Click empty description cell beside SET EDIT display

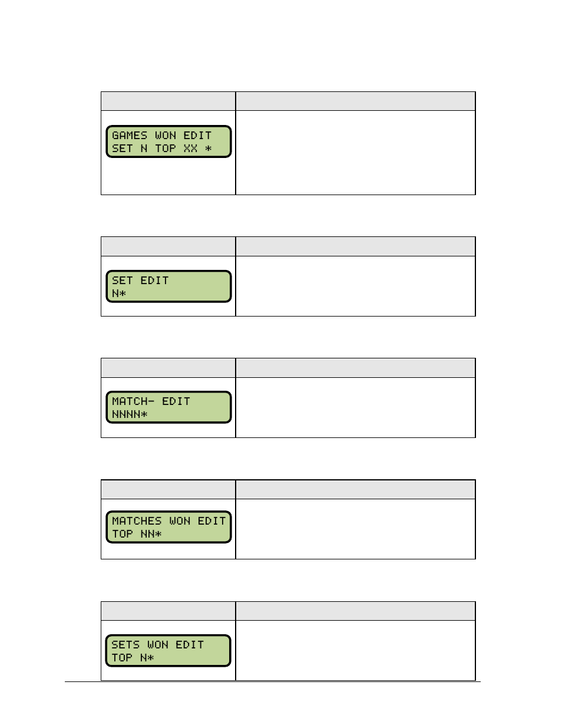click(x=356, y=286)
